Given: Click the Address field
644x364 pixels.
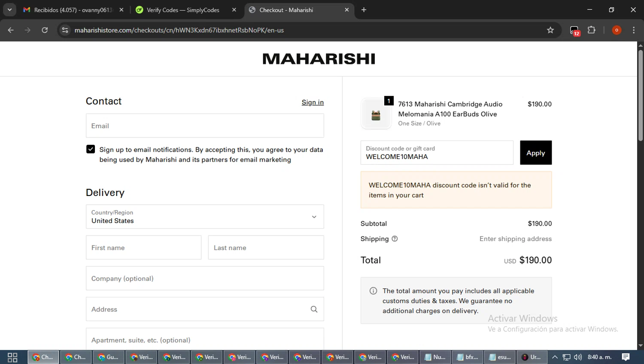Looking at the screenshot, I should tap(205, 309).
